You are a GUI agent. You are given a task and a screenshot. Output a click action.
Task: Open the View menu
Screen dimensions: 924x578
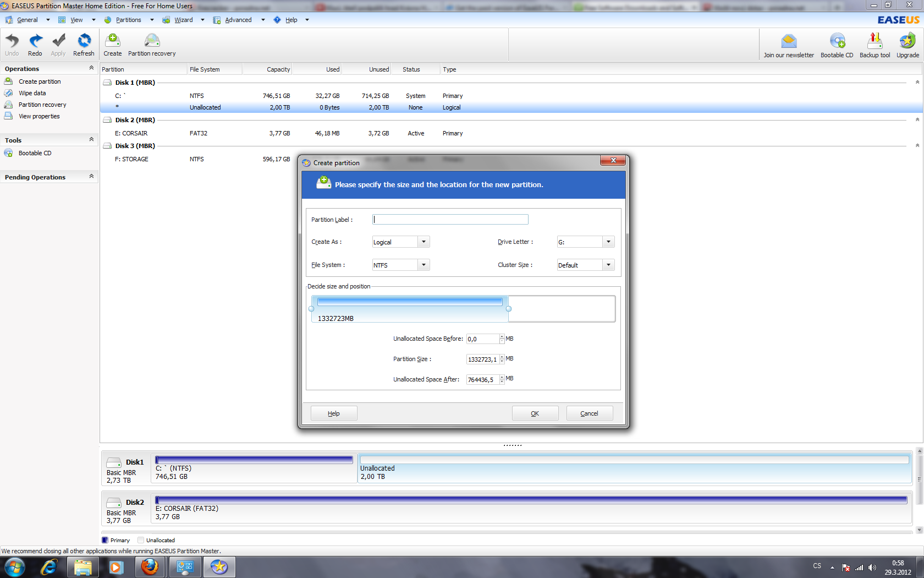(76, 20)
